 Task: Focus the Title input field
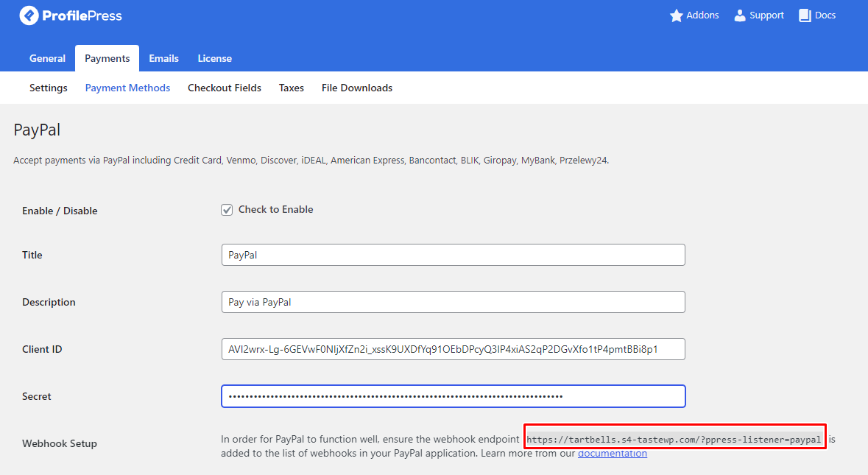453,255
